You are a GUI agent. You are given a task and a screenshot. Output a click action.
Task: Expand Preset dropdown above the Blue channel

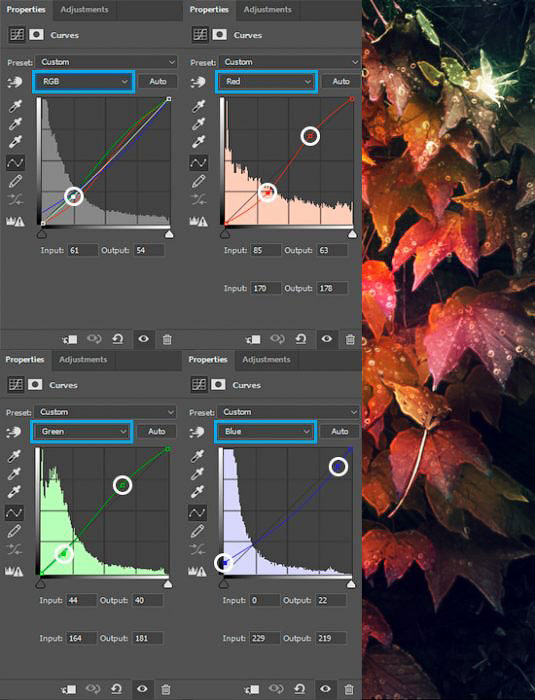pyautogui.click(x=288, y=412)
